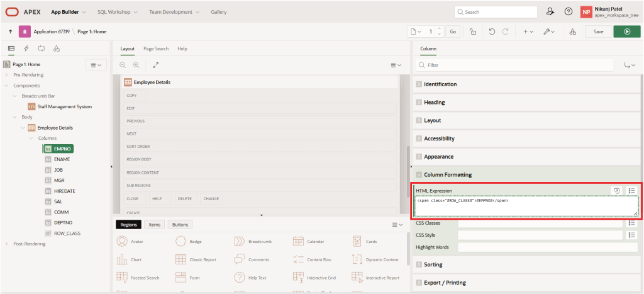Image resolution: width=644 pixels, height=294 pixels.
Task: Expand the Pre-Rendering tree node
Action: [x=7, y=75]
